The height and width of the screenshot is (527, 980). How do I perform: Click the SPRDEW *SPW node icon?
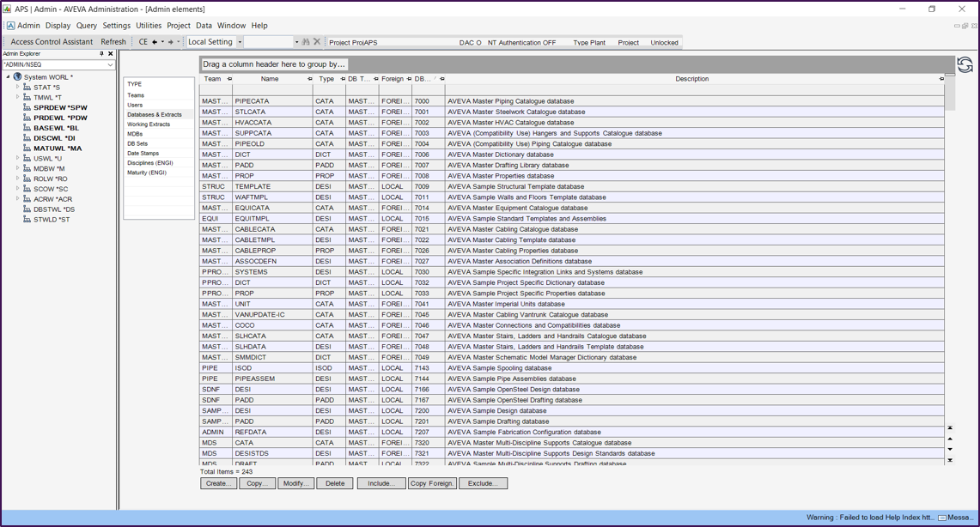(27, 107)
